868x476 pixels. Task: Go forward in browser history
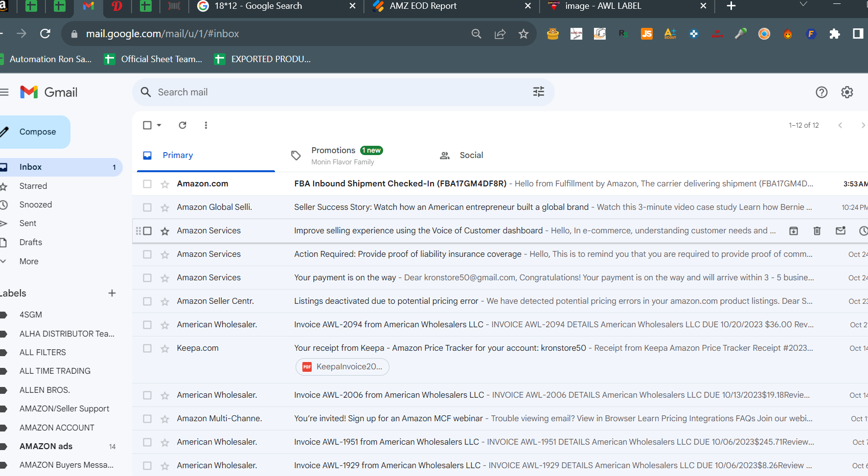22,33
